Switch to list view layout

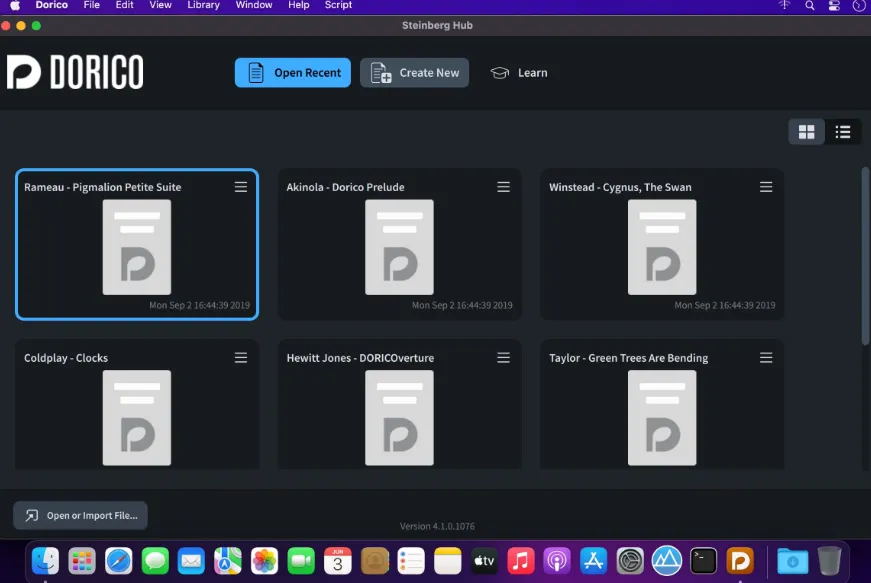(843, 132)
